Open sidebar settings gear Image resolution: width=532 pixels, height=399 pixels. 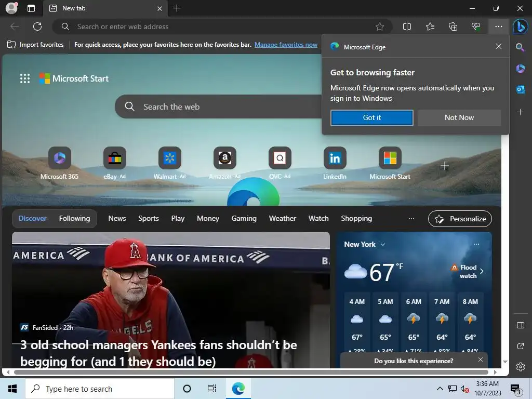click(x=520, y=367)
